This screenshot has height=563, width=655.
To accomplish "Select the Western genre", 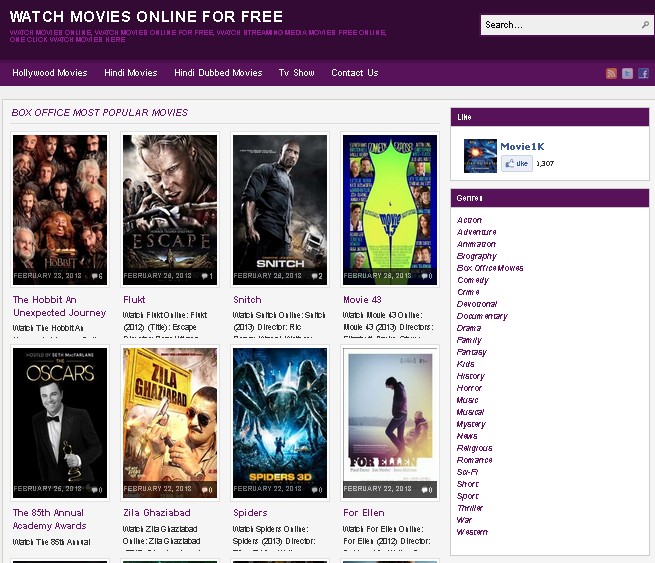I will 472,532.
